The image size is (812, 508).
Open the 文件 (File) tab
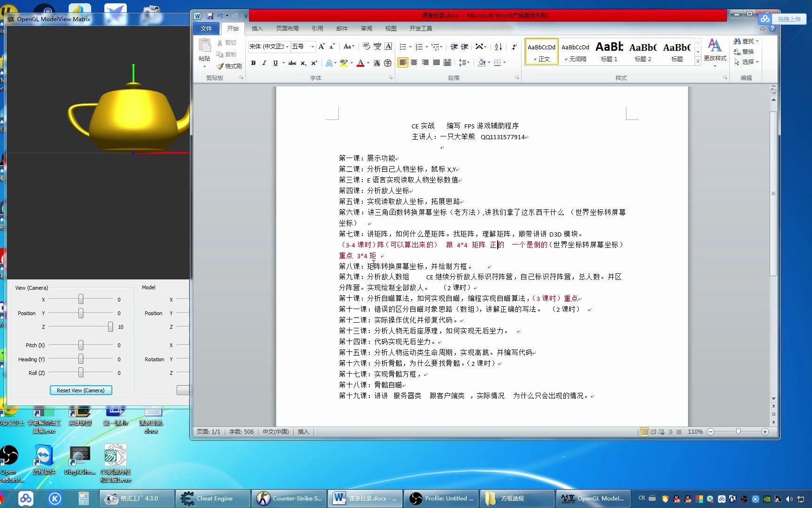pos(206,29)
